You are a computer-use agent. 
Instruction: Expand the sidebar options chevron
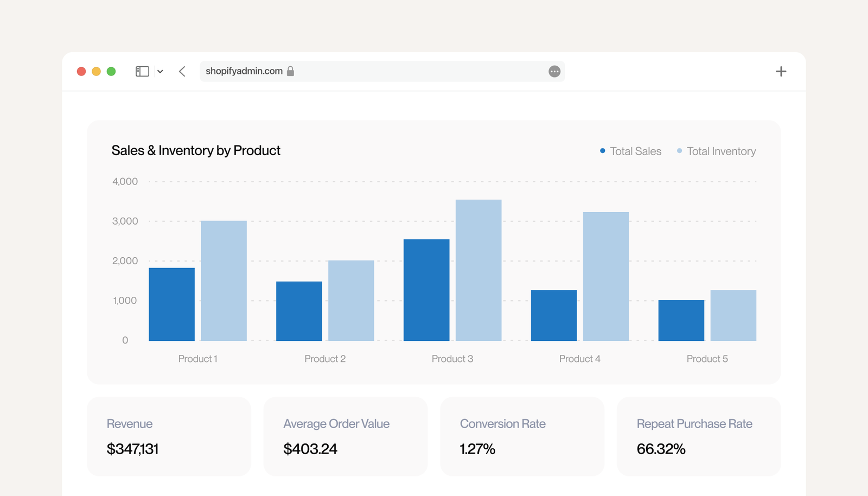160,72
